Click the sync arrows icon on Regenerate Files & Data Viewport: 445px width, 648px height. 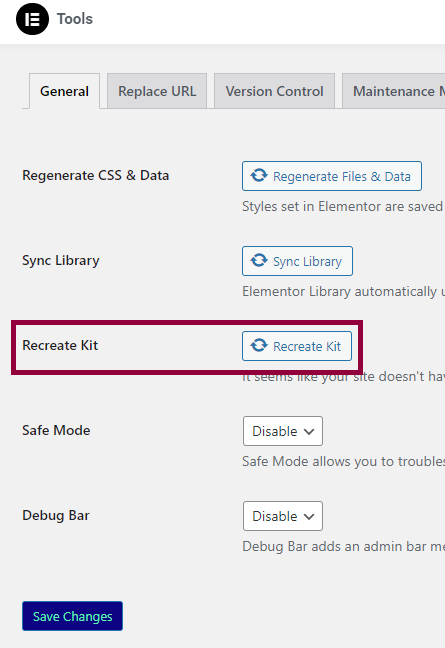click(x=259, y=176)
